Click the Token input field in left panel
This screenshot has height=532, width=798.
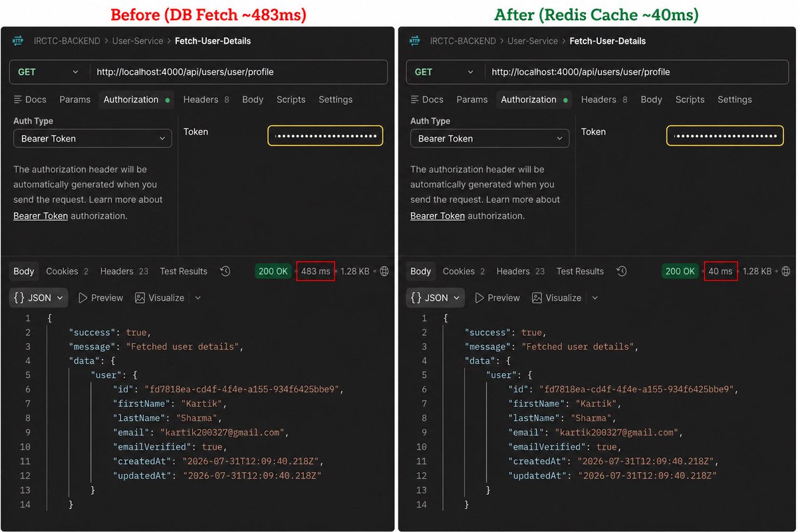click(x=325, y=136)
